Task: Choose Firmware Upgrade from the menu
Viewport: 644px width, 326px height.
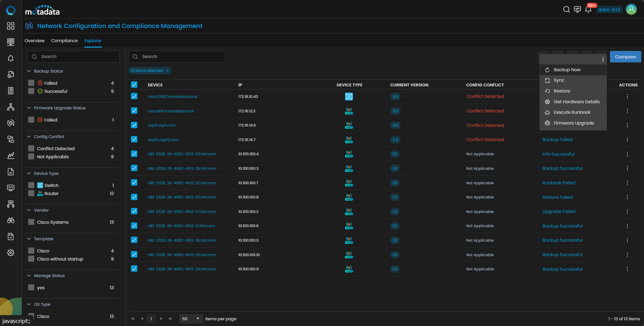Action: [573, 123]
